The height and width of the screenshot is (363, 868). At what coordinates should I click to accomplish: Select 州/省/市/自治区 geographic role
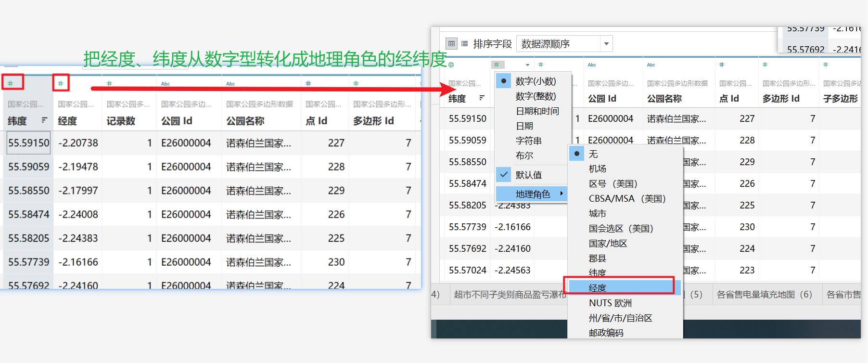pyautogui.click(x=625, y=318)
